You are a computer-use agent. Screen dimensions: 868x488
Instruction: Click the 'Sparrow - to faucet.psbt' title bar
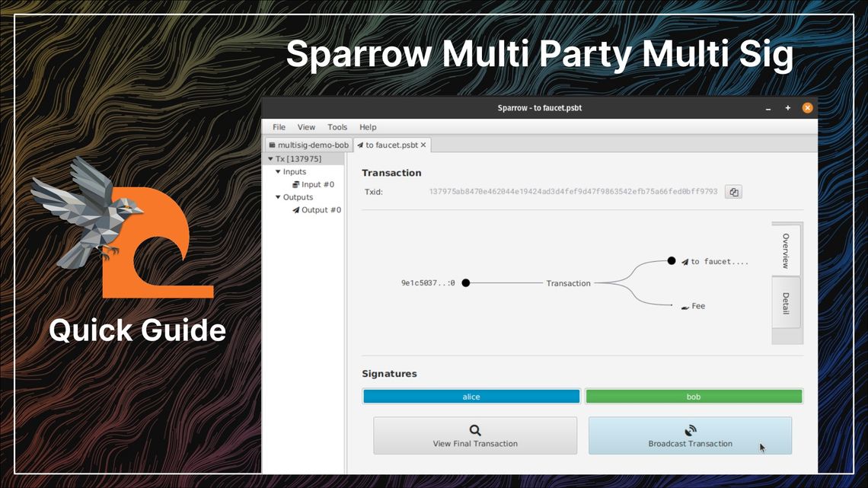pyautogui.click(x=540, y=108)
